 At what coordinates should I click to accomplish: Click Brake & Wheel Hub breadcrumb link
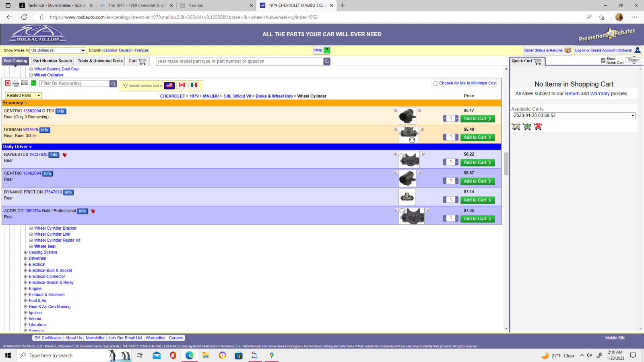(274, 96)
